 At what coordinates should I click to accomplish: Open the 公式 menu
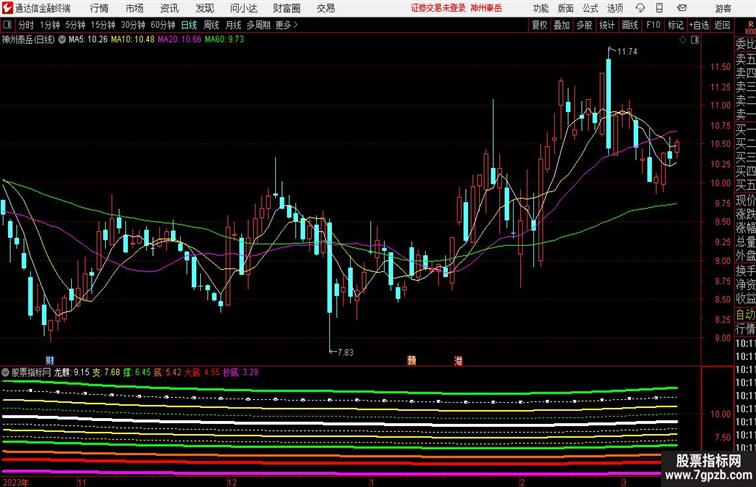[x=590, y=8]
